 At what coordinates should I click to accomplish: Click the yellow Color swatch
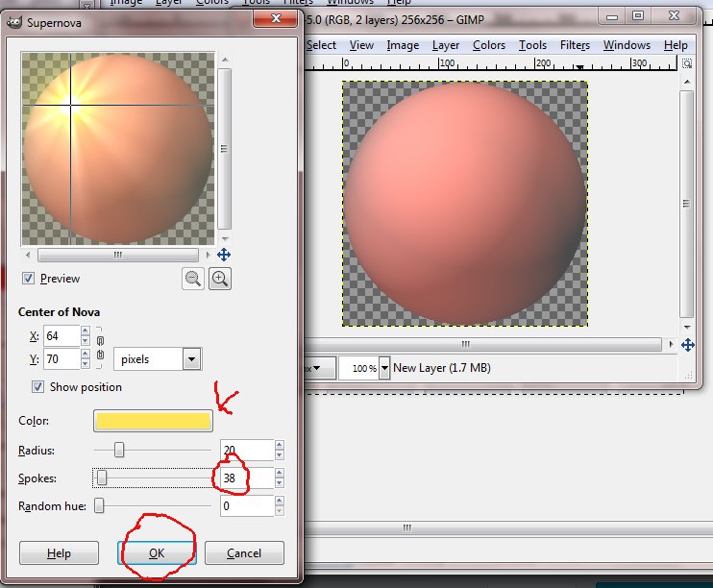pyautogui.click(x=152, y=421)
